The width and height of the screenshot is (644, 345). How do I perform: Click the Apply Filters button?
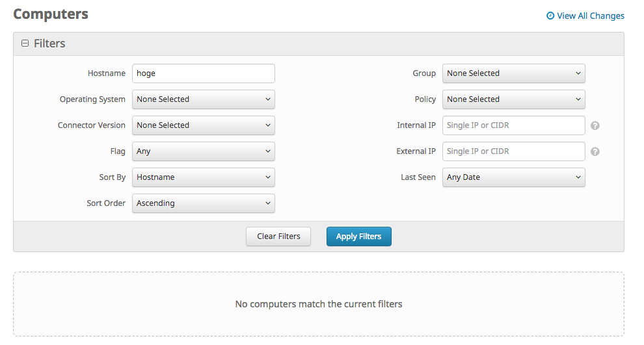click(358, 236)
